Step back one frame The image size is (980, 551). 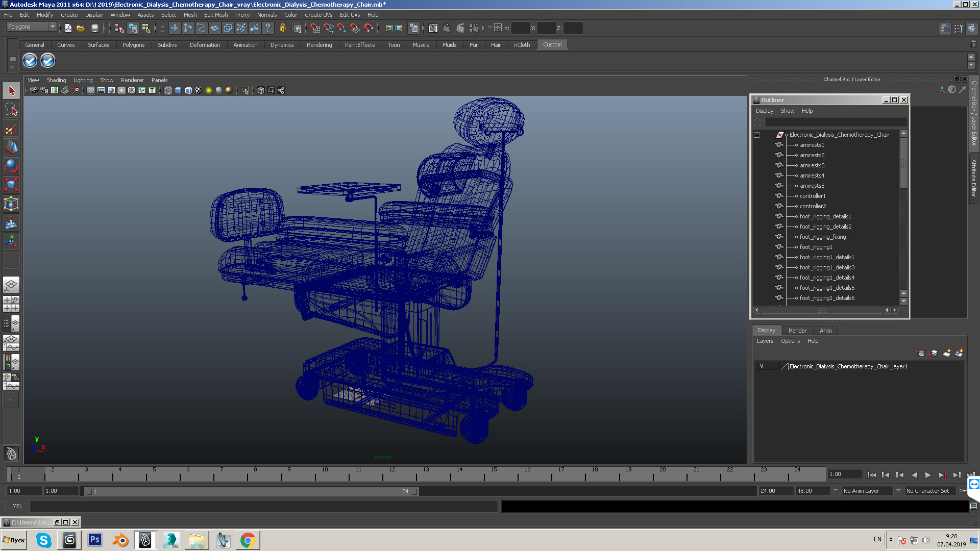click(x=886, y=475)
